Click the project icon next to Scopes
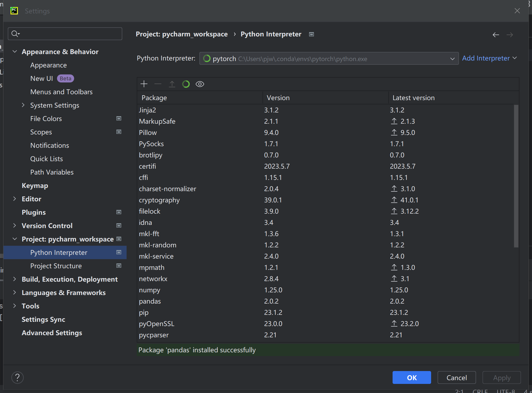532x393 pixels. [119, 132]
